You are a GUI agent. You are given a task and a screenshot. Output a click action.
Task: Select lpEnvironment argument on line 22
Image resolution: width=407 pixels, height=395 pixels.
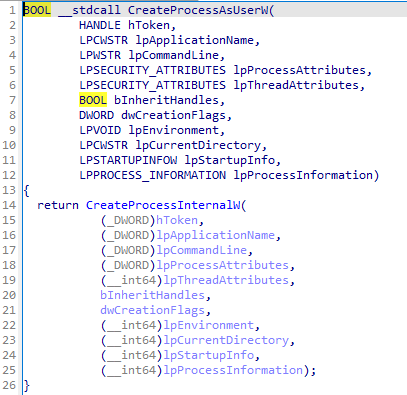208,325
